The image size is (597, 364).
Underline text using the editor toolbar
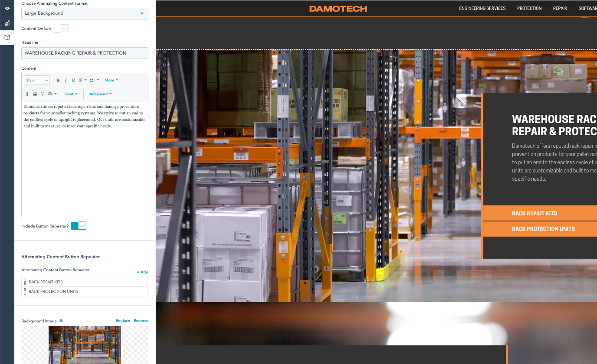pyautogui.click(x=73, y=80)
